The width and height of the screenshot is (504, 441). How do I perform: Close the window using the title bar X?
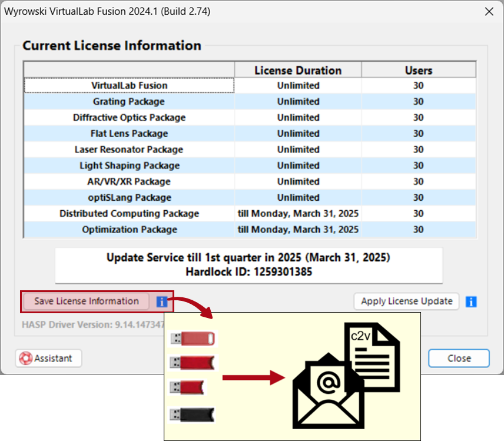(x=489, y=12)
